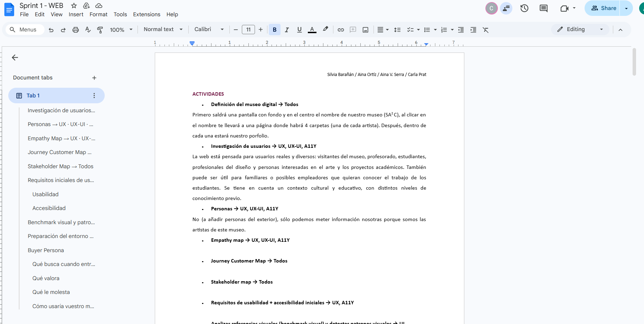Star the Sprint 1 - WEB document
The image size is (644, 324).
(x=74, y=6)
